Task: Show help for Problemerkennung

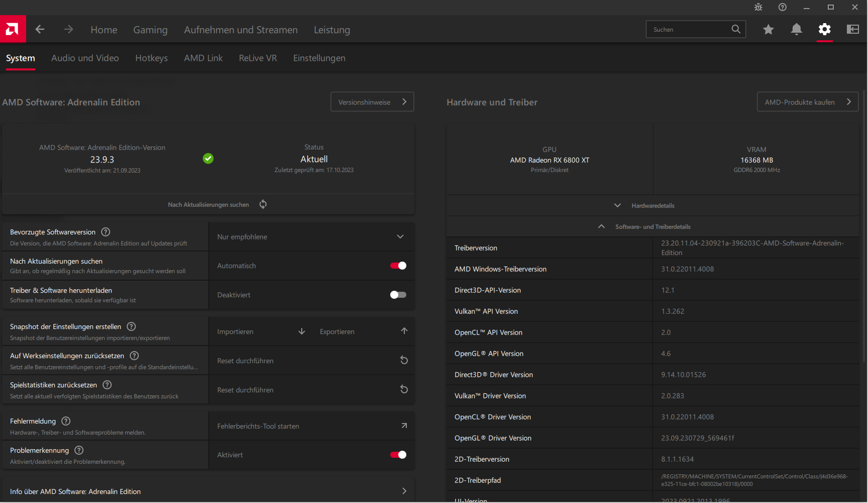Action: click(x=79, y=450)
